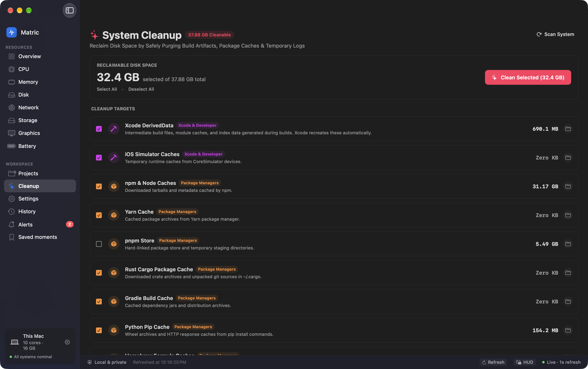Screen dimensions: 588x369
Task: Click hammer icon on Xcode DerivedData row
Action: coord(114,129)
